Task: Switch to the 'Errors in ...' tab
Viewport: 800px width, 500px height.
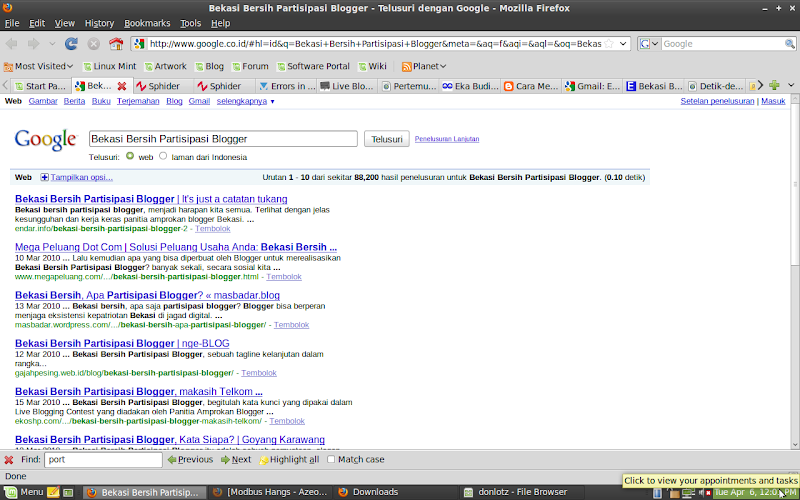Action: (x=286, y=86)
